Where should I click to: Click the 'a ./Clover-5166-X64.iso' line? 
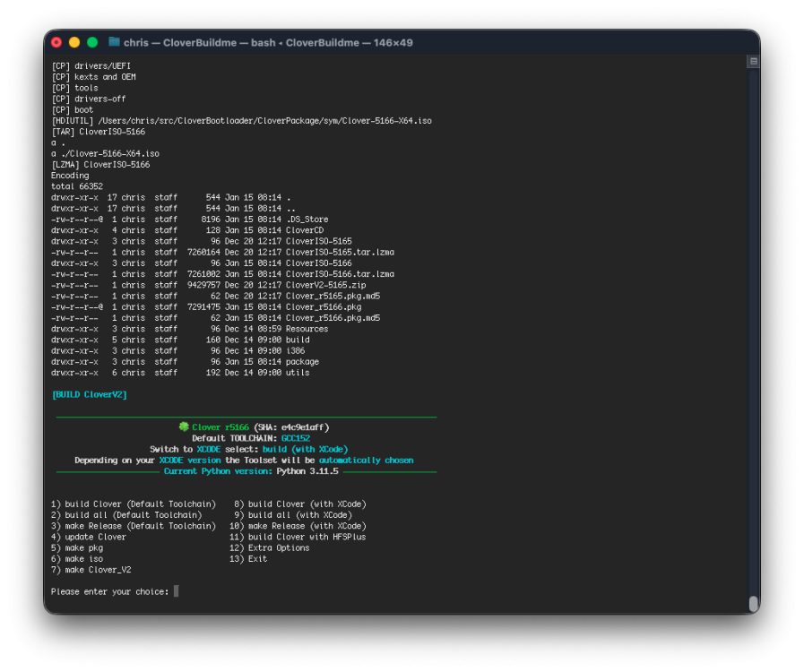click(105, 154)
